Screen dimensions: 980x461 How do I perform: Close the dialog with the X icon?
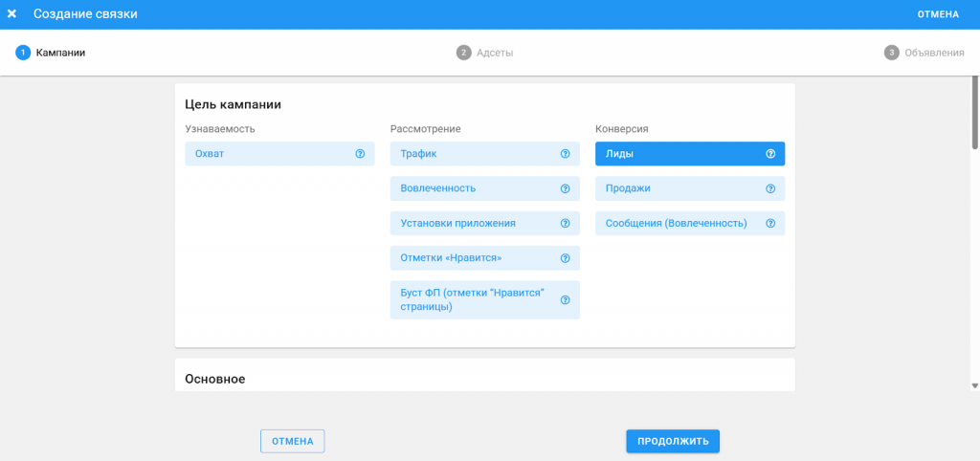(x=12, y=14)
